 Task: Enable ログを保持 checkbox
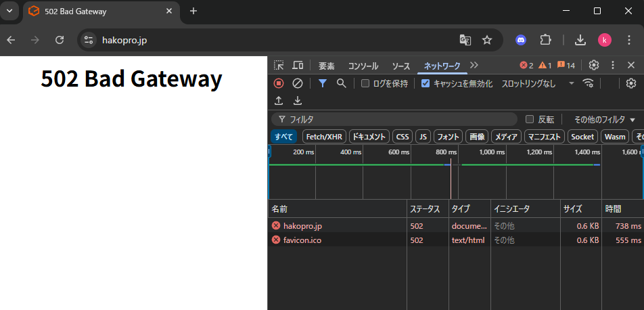point(365,84)
